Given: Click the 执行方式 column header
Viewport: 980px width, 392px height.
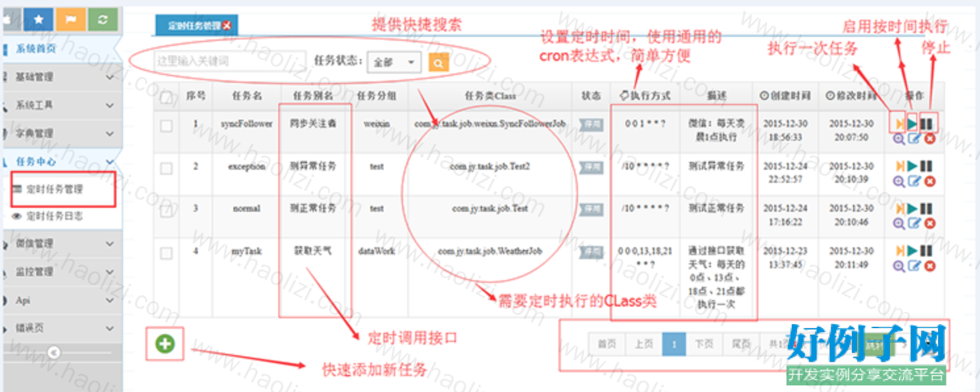Looking at the screenshot, I should click(x=645, y=96).
